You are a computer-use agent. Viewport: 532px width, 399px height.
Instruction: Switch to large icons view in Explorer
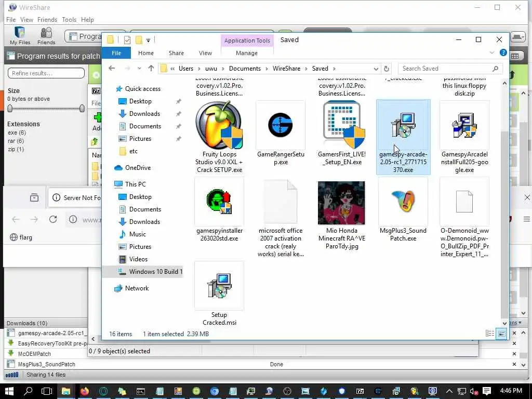[501, 334]
